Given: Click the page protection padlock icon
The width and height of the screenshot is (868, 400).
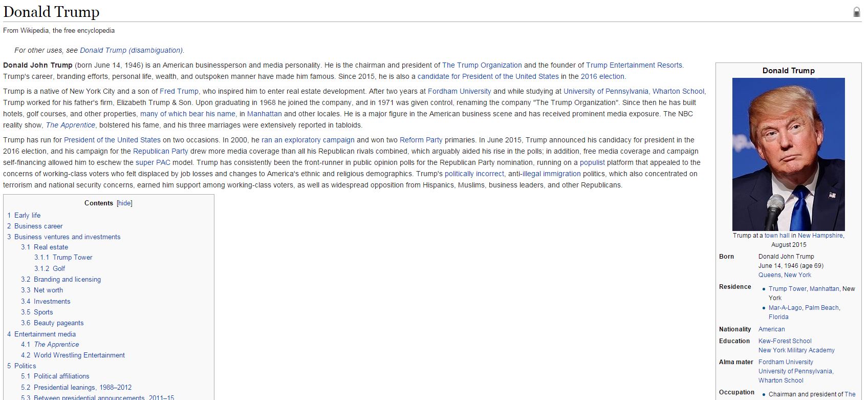Looking at the screenshot, I should pyautogui.click(x=856, y=12).
